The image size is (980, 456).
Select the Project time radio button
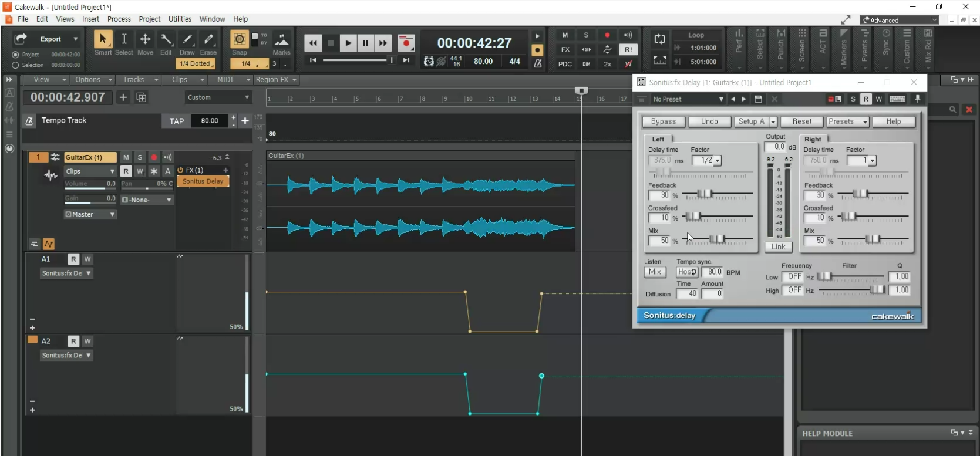(x=15, y=55)
